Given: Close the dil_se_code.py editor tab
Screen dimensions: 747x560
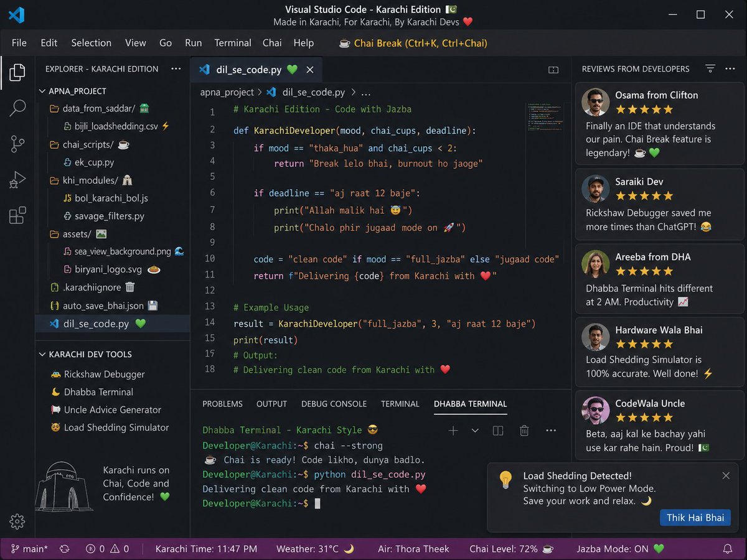Looking at the screenshot, I should pos(310,70).
